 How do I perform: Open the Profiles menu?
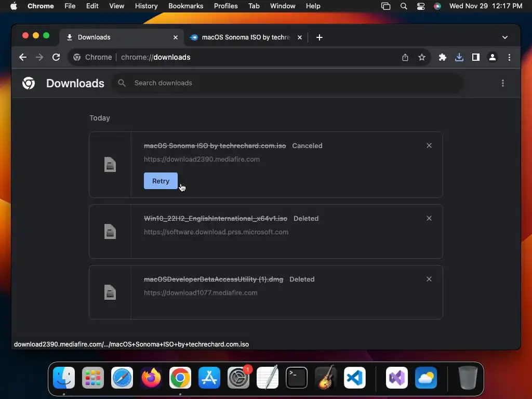(225, 6)
